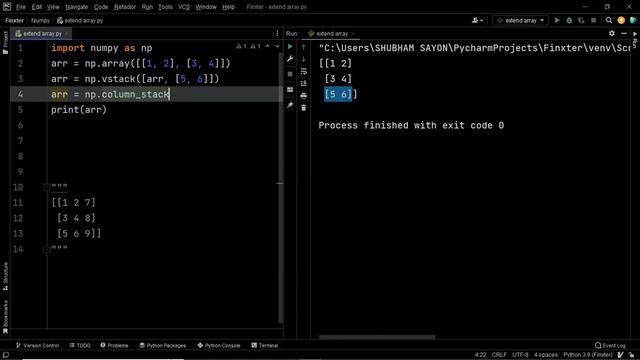Image resolution: width=640 pixels, height=360 pixels.
Task: Toggle the Project side panel
Action: [5, 42]
